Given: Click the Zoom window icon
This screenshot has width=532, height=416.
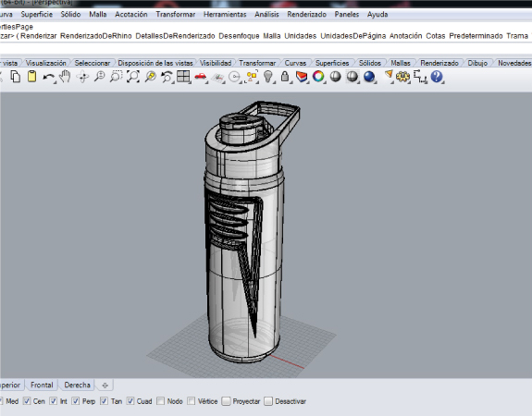Looking at the screenshot, I should coord(116,77).
